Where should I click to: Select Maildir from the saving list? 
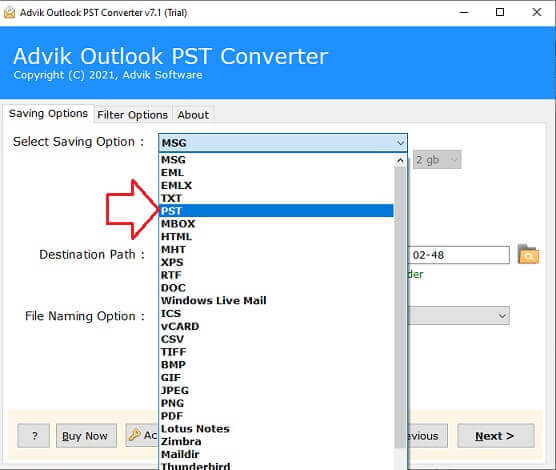pos(277,454)
